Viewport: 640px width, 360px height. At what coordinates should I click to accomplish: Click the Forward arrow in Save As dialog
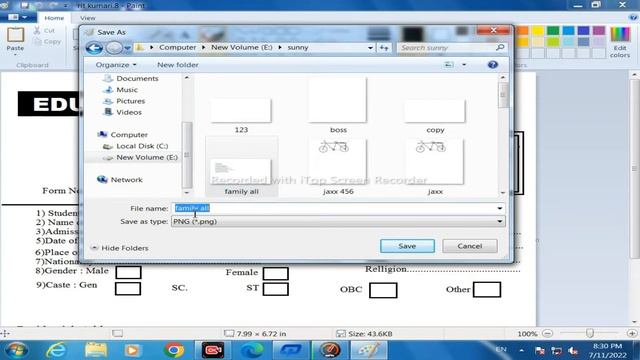click(x=114, y=48)
